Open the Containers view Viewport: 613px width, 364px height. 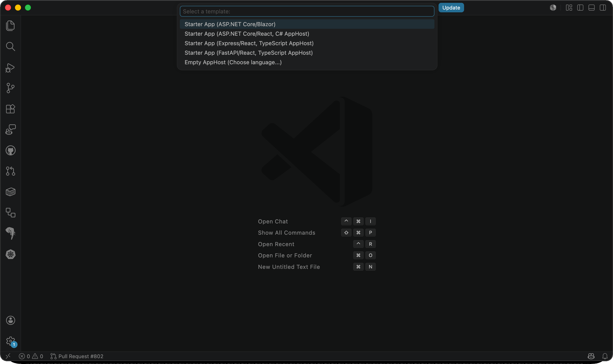coord(10,192)
